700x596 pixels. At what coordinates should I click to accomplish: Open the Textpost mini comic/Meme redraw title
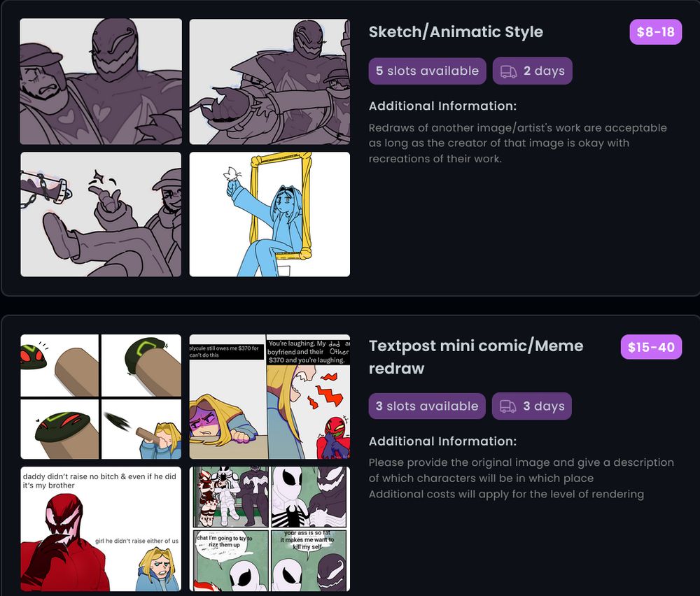pos(476,357)
